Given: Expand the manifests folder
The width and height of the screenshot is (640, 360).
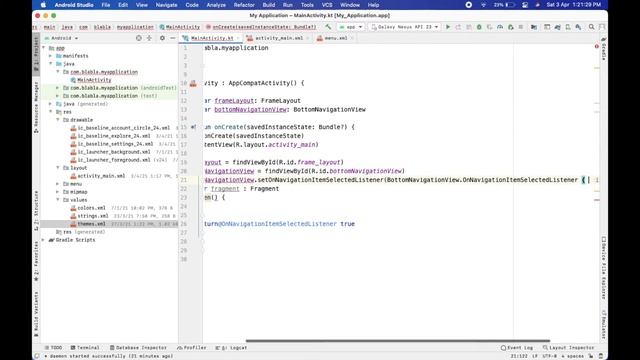Looking at the screenshot, I should (x=51, y=56).
